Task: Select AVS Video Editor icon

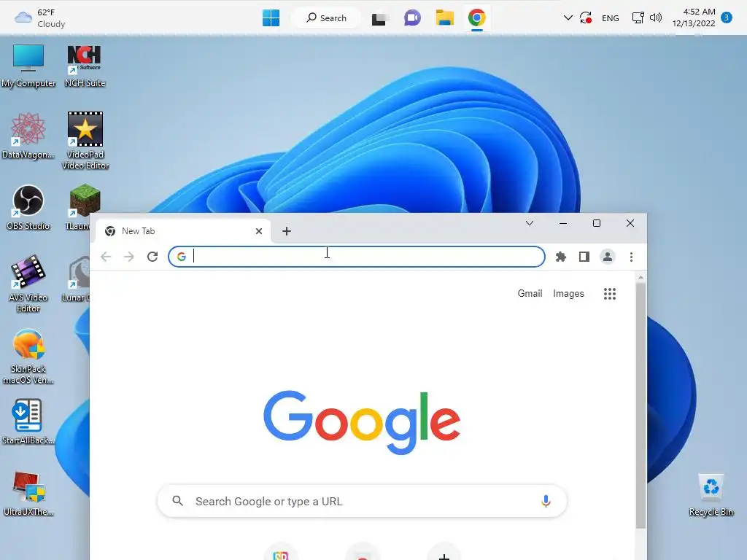Action: (x=28, y=284)
